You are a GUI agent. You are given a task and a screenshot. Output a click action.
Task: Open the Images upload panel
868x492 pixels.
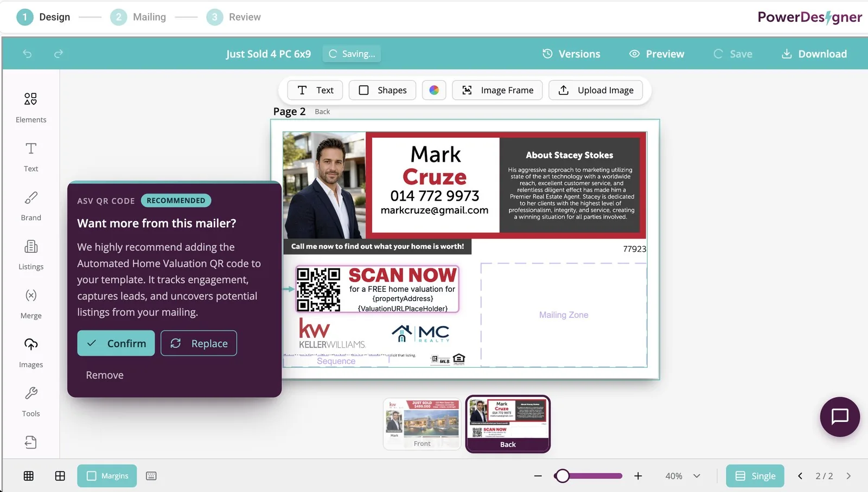click(x=31, y=353)
